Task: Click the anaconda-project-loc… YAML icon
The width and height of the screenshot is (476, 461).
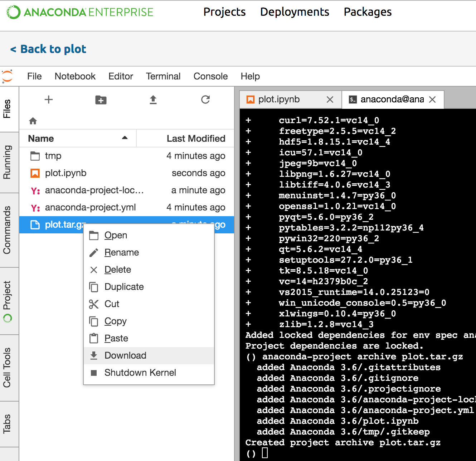Action: coord(35,191)
